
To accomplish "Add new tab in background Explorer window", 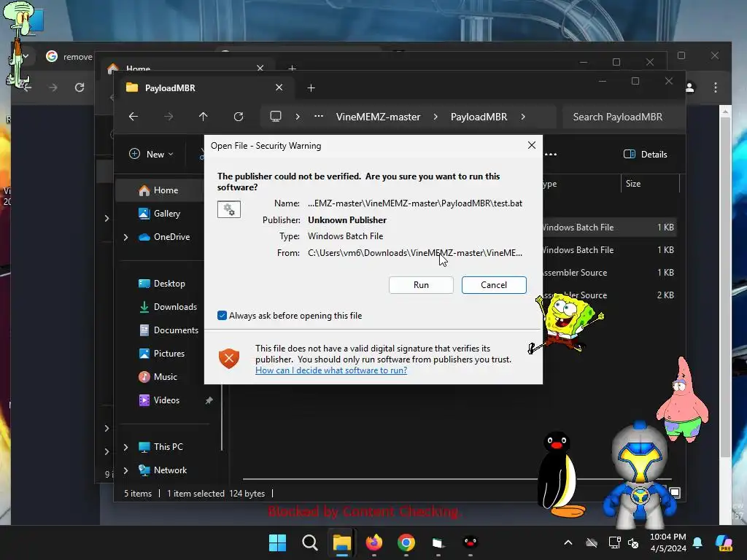I will point(292,68).
